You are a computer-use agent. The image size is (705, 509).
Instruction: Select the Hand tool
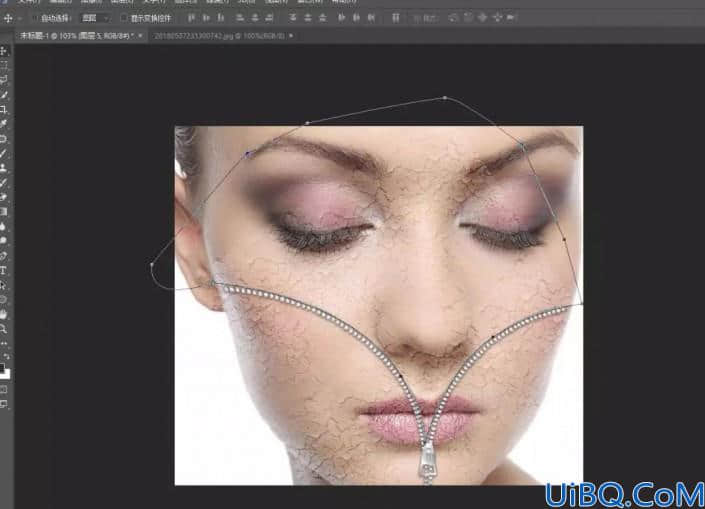(4, 314)
